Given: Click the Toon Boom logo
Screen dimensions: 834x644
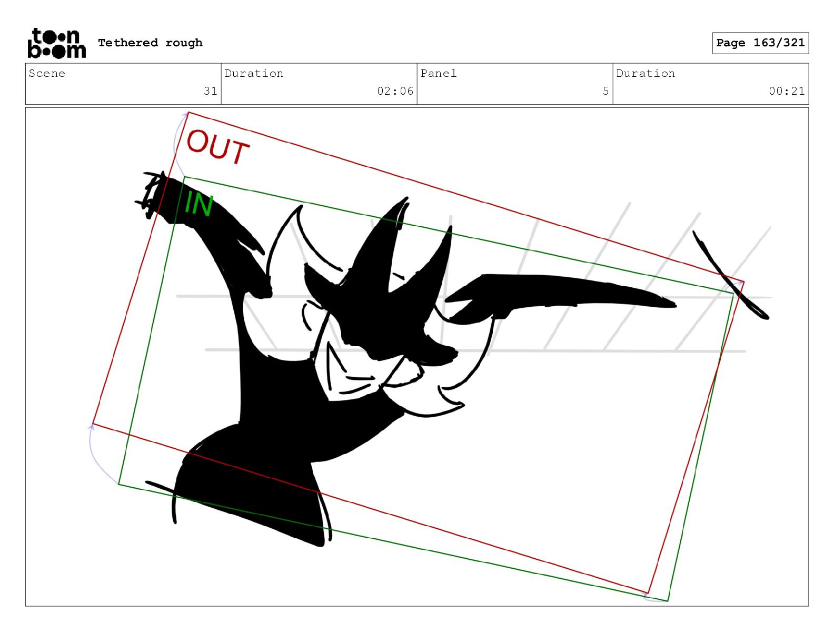Looking at the screenshot, I should pyautogui.click(x=56, y=43).
